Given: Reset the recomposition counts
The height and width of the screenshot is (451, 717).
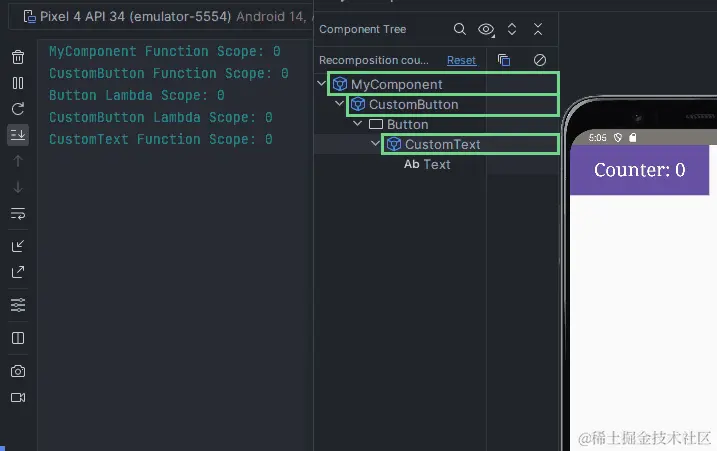Looking at the screenshot, I should pos(461,60).
